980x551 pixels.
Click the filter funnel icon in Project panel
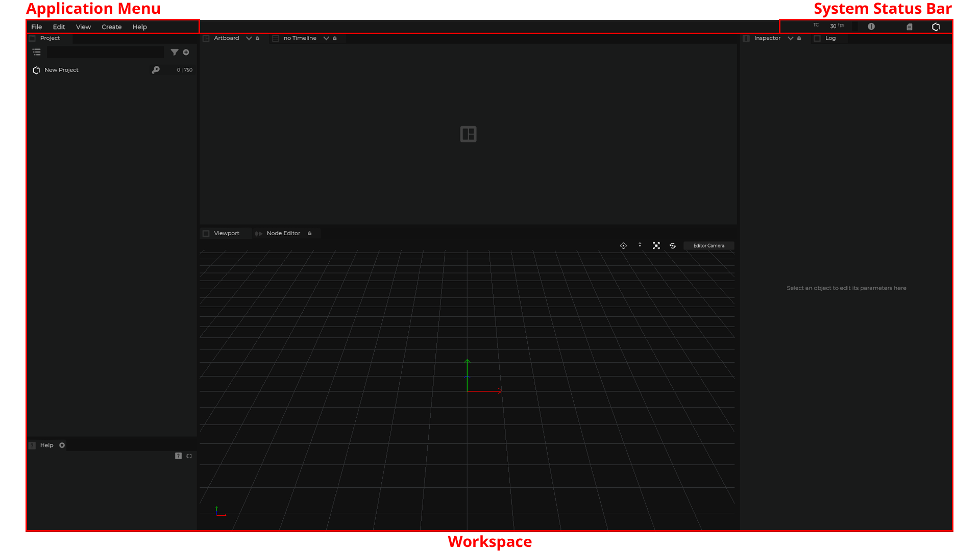[x=175, y=52]
